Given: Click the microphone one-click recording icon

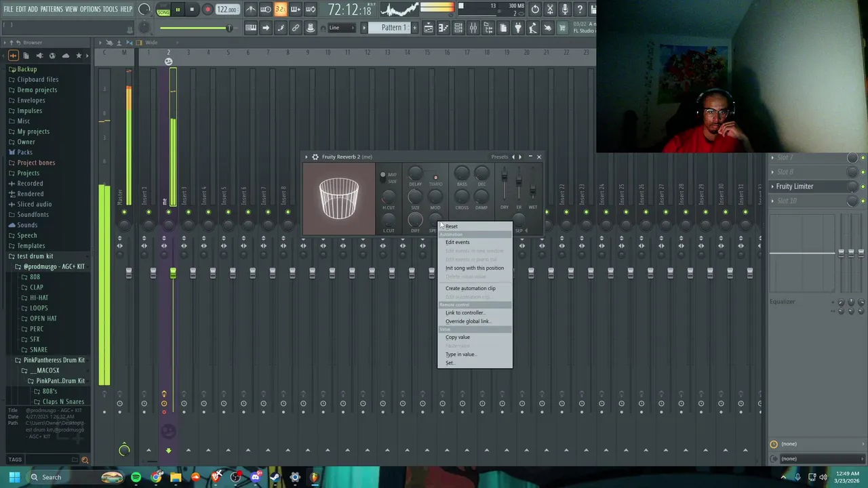Looking at the screenshot, I should click(565, 9).
